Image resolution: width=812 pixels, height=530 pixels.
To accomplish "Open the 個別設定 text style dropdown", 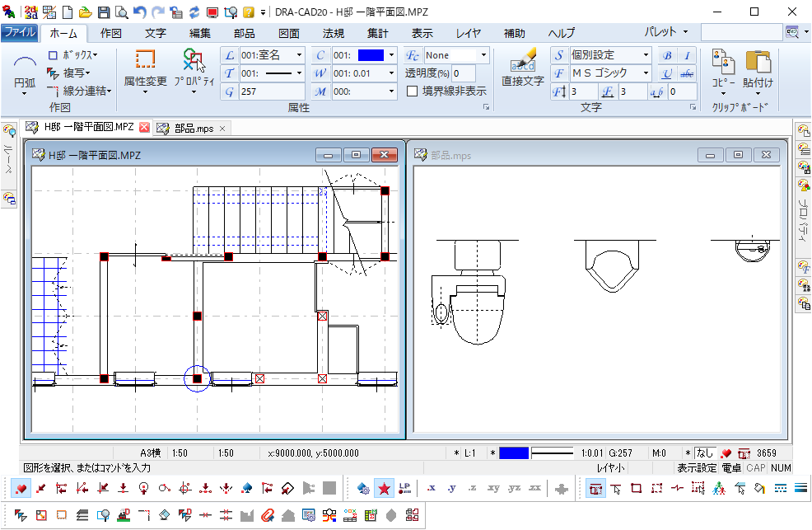I will 646,55.
